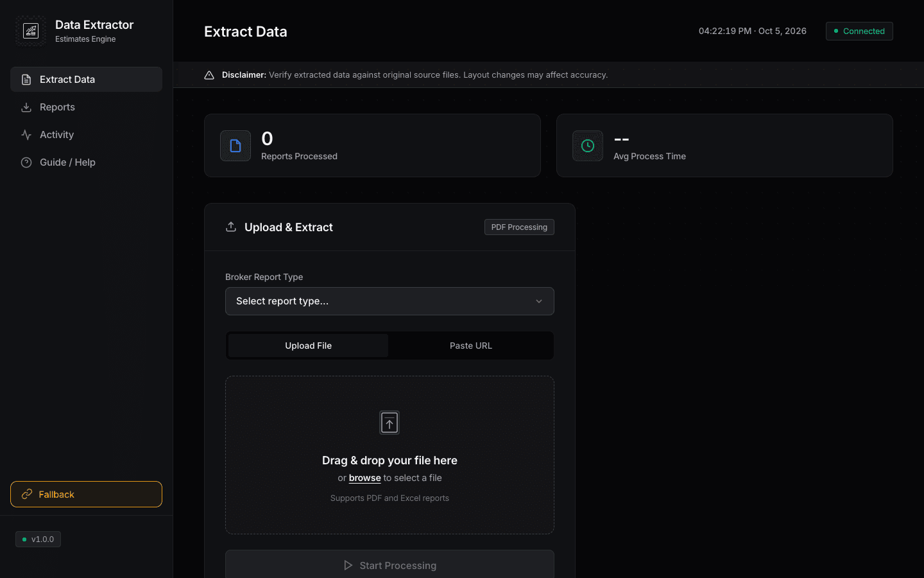The width and height of the screenshot is (924, 578).
Task: Click the Data Extractor logo icon
Action: click(31, 31)
